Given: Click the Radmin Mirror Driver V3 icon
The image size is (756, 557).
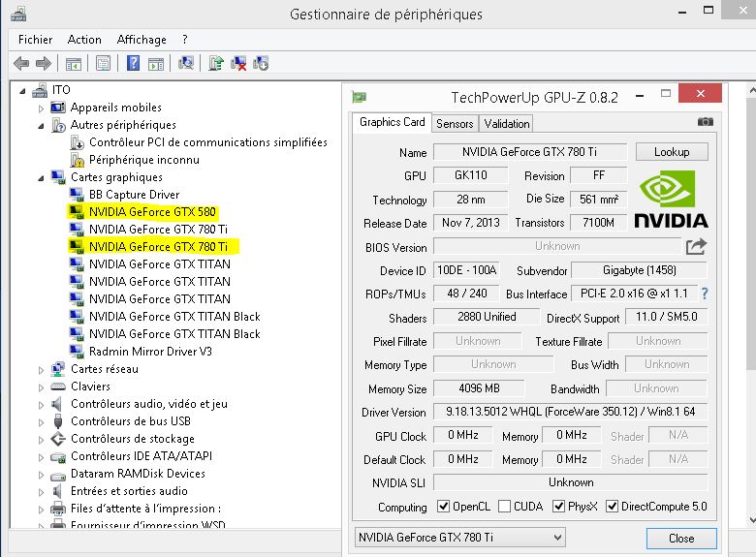Looking at the screenshot, I should (x=77, y=352).
